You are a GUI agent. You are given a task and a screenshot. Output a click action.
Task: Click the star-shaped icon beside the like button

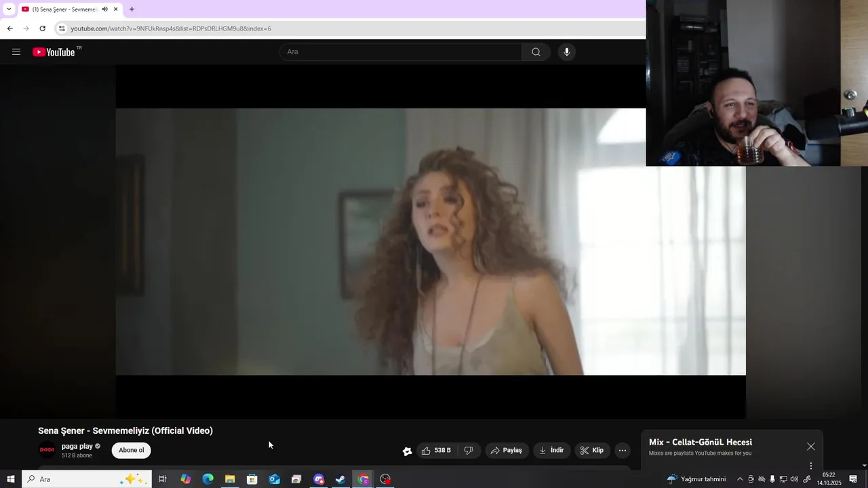407,451
